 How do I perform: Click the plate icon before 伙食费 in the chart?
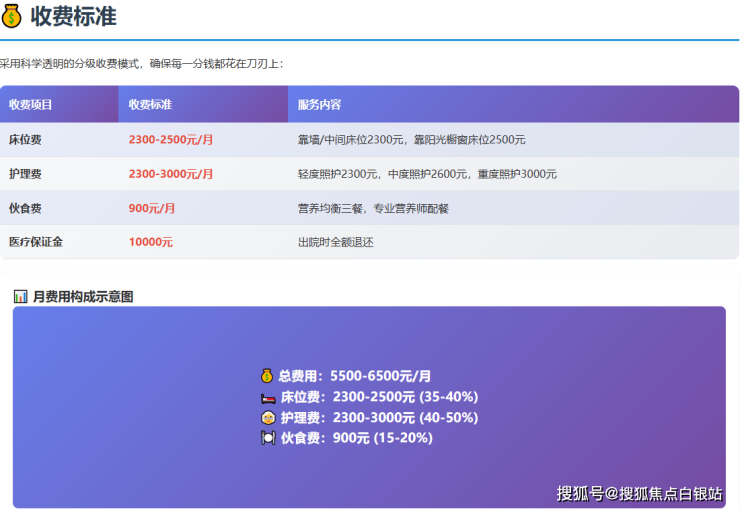pos(268,438)
